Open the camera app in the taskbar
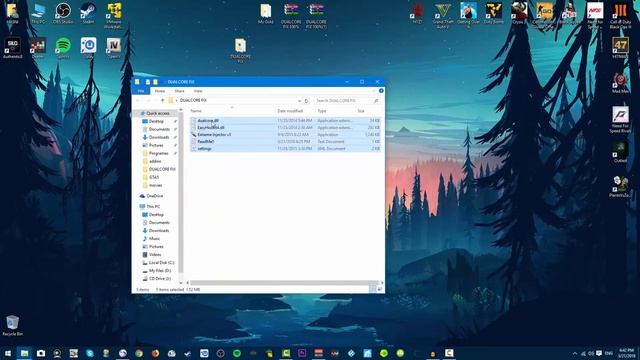This screenshot has height=360, width=640. pos(41,353)
